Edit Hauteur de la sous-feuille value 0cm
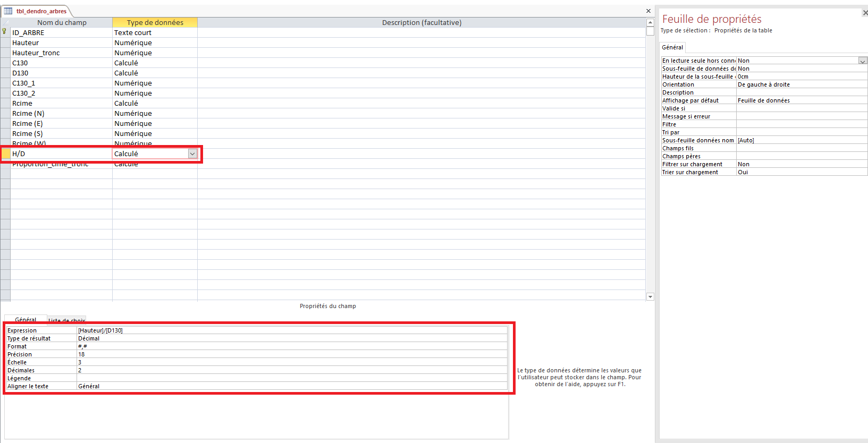This screenshot has height=443, width=868. pos(802,76)
